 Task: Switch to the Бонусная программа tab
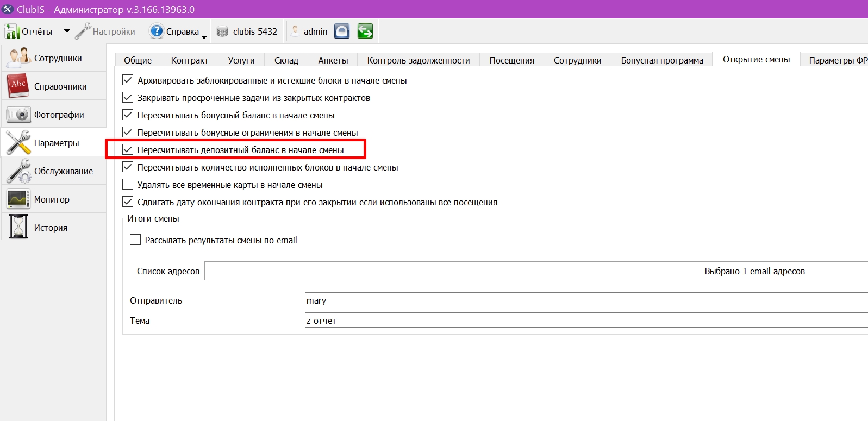point(662,60)
